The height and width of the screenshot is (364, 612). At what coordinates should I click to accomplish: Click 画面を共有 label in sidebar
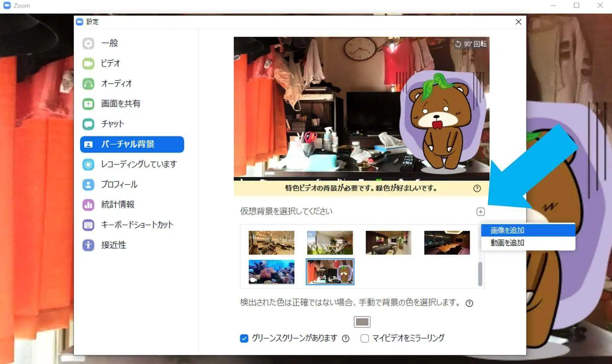(x=121, y=104)
